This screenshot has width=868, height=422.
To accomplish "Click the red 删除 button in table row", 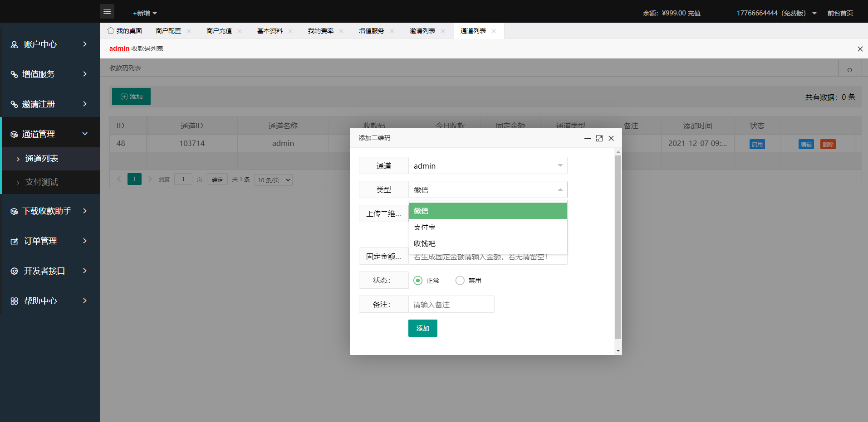I will pos(828,144).
